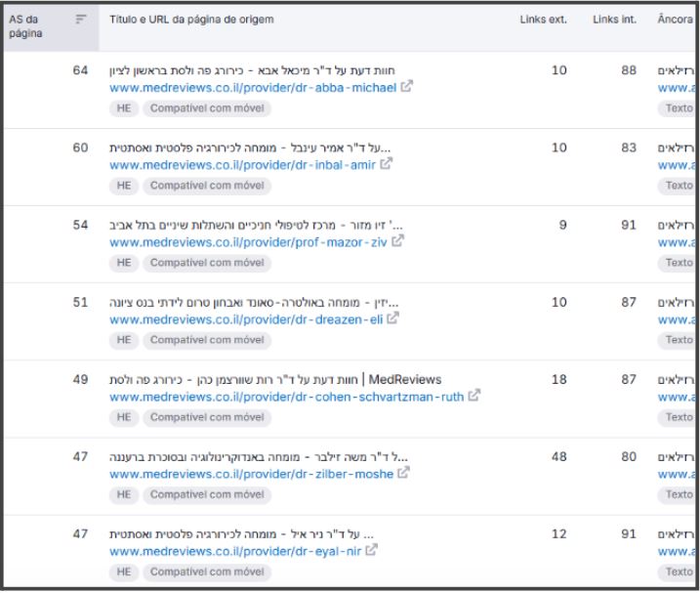Click the HE tag in dr-abba-michael row
The height and width of the screenshot is (593, 700).
[x=124, y=108]
